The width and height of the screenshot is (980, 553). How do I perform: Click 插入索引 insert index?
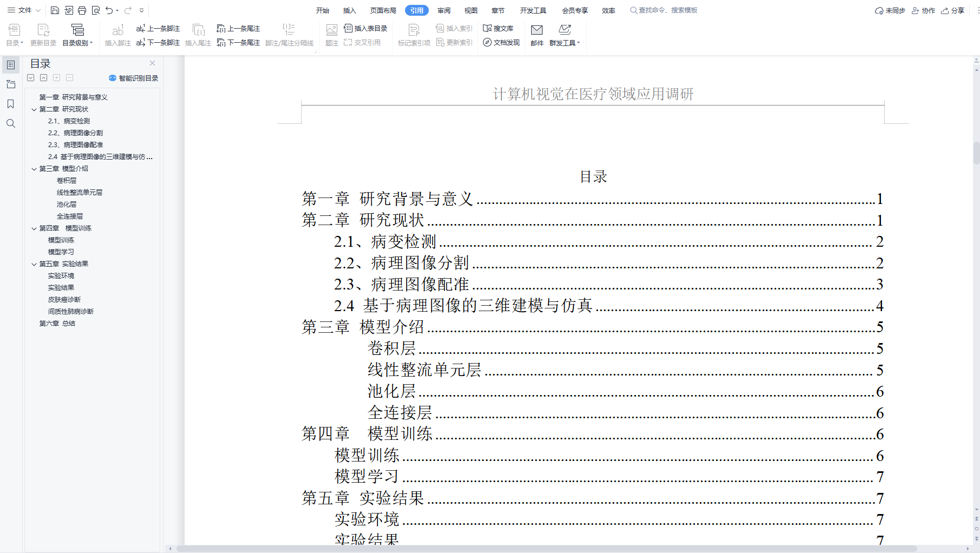point(454,28)
